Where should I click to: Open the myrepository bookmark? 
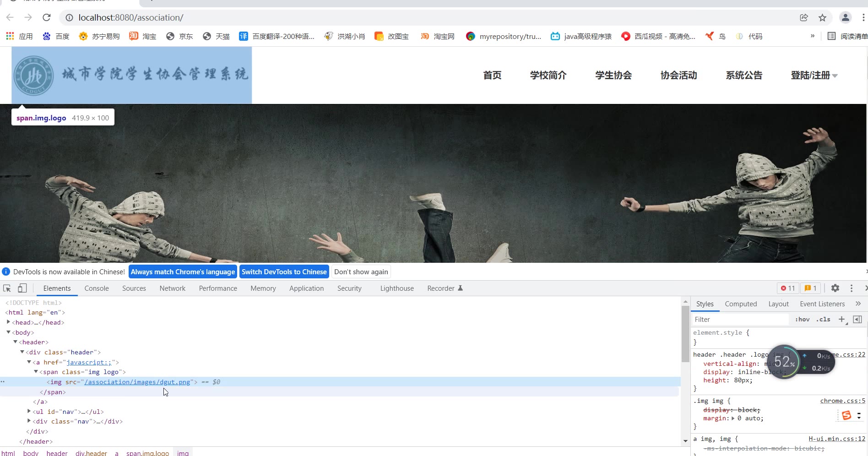point(503,36)
